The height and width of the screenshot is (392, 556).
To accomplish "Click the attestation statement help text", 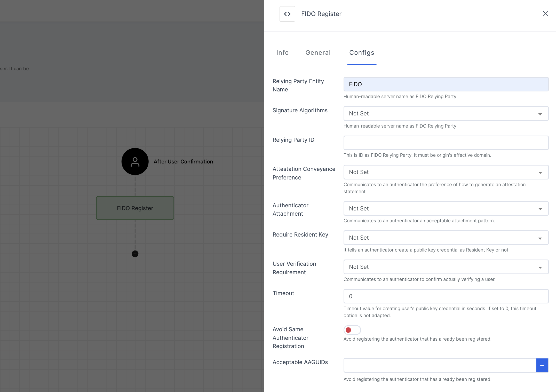I will click(434, 188).
